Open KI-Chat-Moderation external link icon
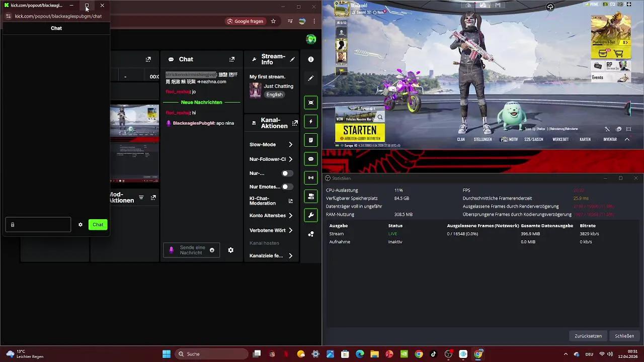Image resolution: width=644 pixels, height=362 pixels. point(290,201)
